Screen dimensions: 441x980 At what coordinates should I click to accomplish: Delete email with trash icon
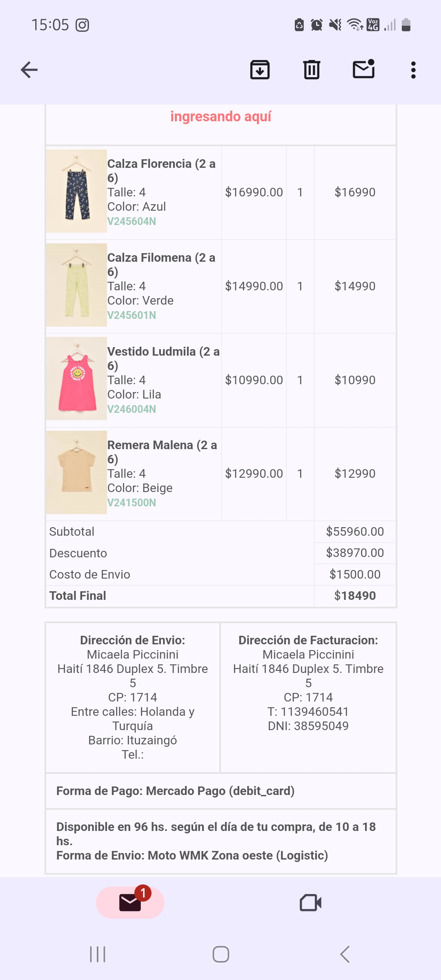(312, 70)
